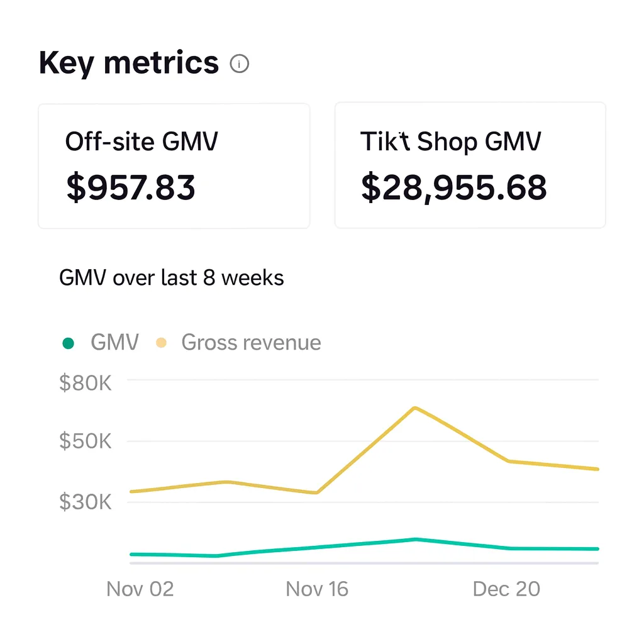Click the info icon beside Key metrics
The image size is (644, 644).
pos(240,64)
